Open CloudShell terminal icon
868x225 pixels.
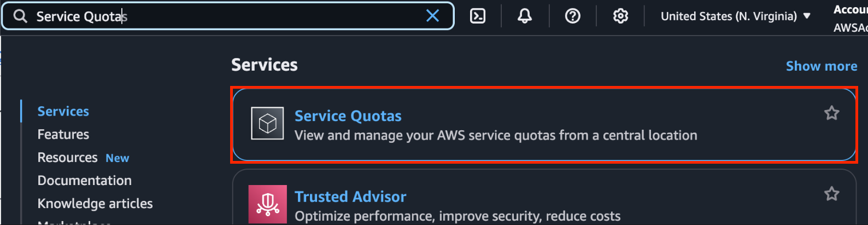[x=478, y=16]
